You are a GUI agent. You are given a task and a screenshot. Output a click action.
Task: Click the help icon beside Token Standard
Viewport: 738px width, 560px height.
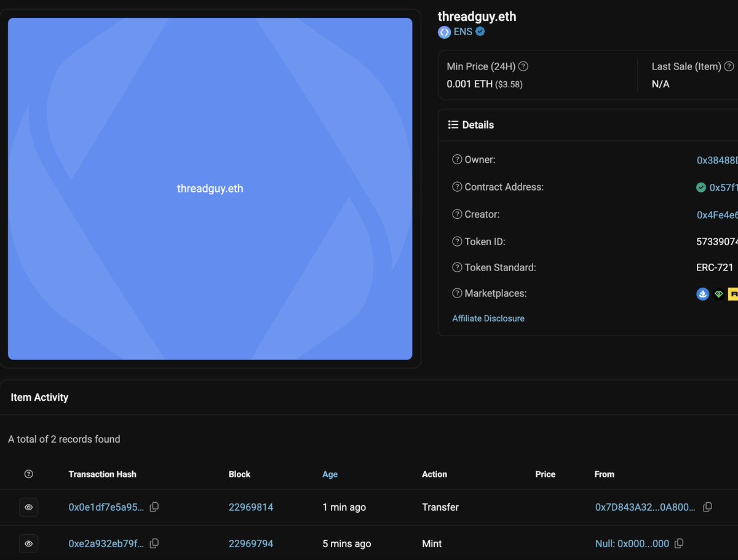pos(457,267)
